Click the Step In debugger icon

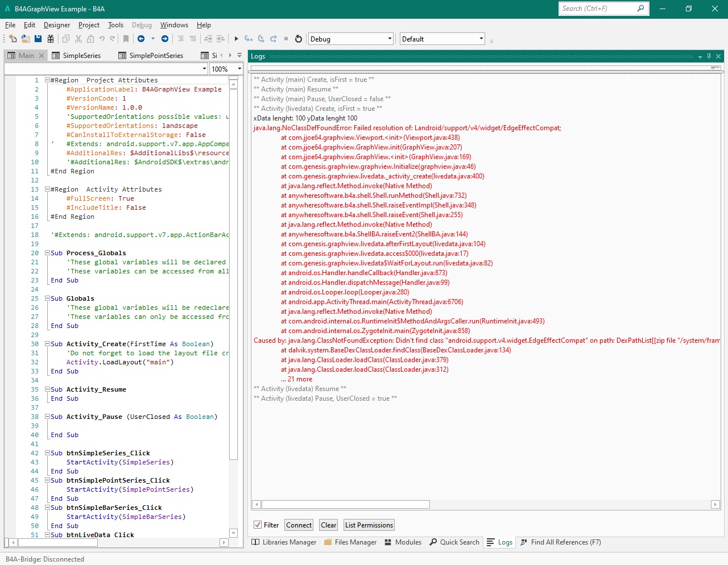[x=249, y=39]
